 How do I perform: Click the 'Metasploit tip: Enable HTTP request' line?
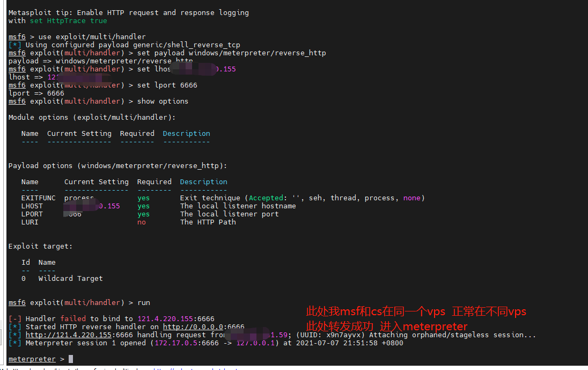(129, 13)
